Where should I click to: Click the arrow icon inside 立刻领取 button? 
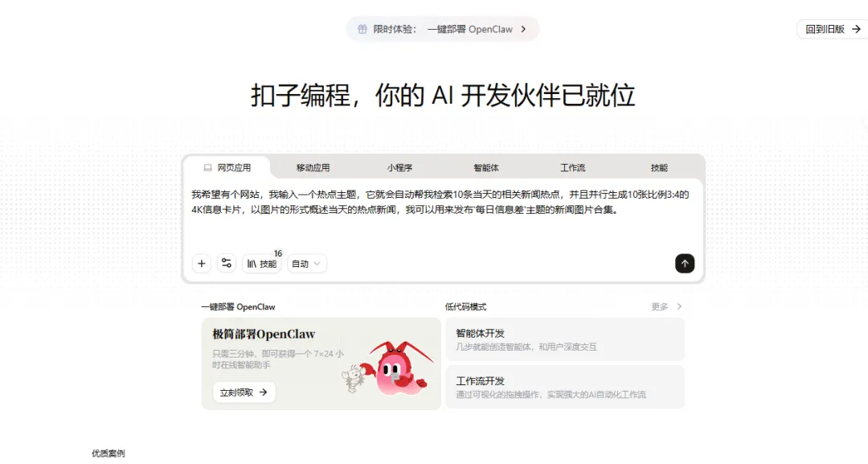(263, 392)
